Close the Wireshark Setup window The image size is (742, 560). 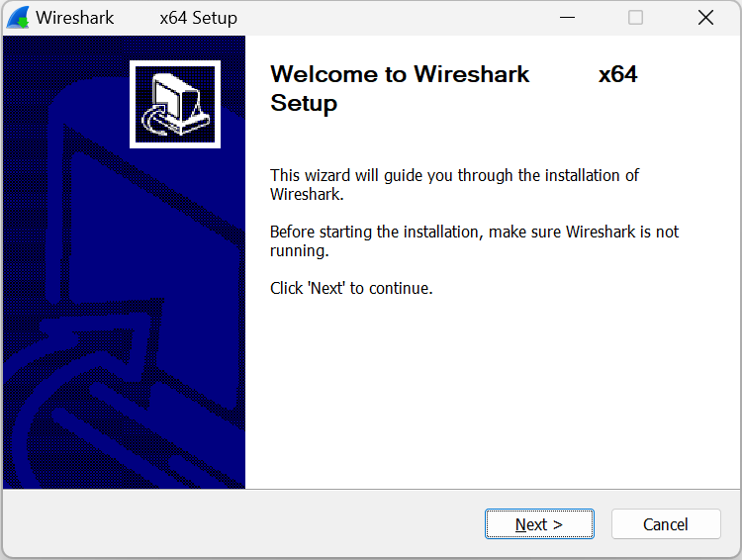pos(705,18)
